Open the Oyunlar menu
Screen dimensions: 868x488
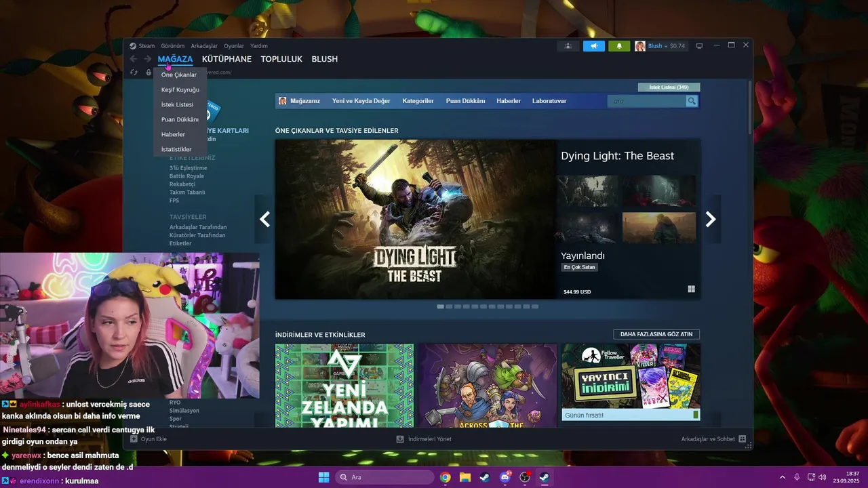[x=234, y=46]
